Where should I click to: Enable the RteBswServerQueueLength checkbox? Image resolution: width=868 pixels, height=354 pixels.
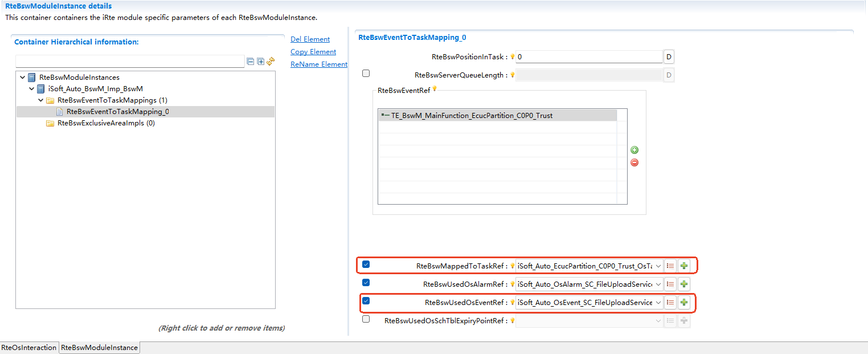tap(366, 74)
